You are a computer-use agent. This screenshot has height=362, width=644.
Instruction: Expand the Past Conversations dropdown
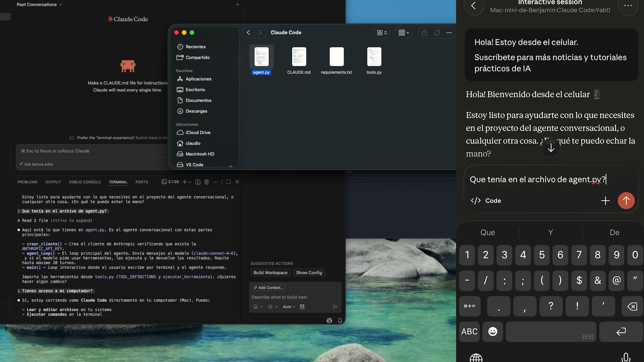pyautogui.click(x=40, y=4)
